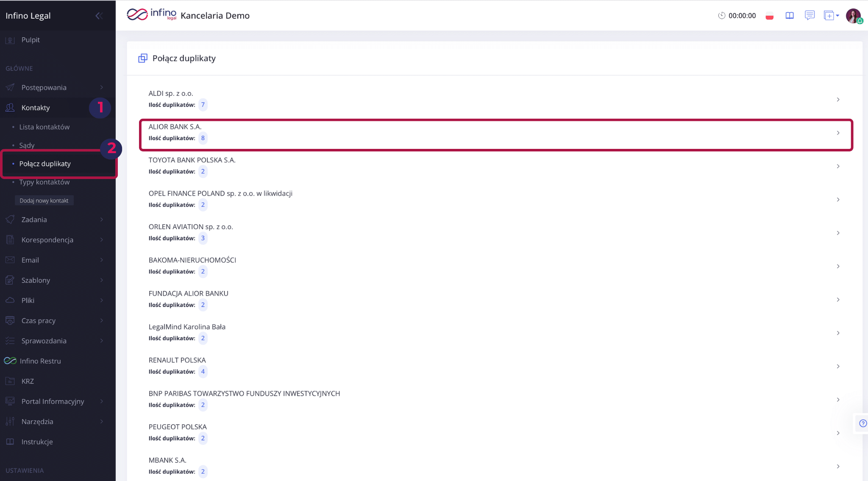Viewport: 868px width, 481px height.
Task: Click the Sprawozdania checklist icon
Action: (x=10, y=341)
